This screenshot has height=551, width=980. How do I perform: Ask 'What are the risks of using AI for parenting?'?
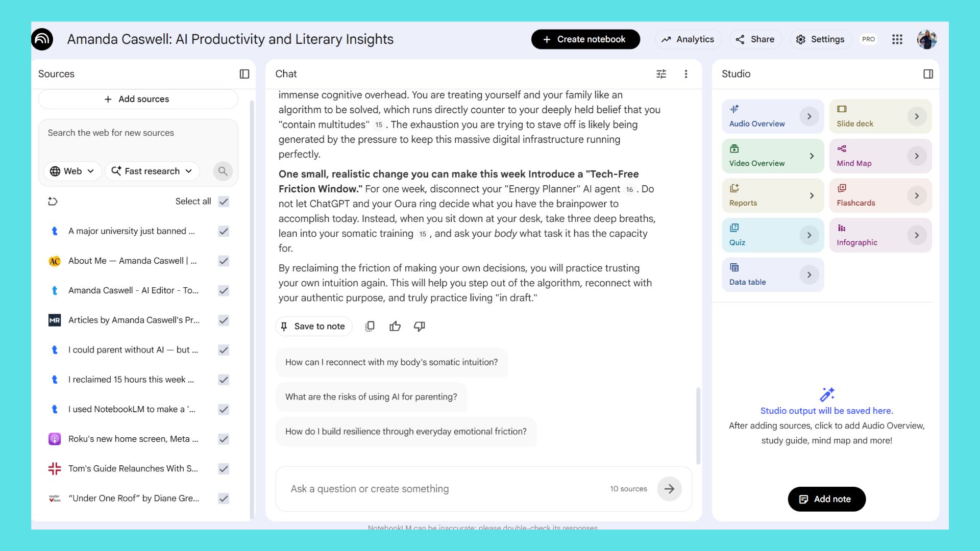click(371, 397)
